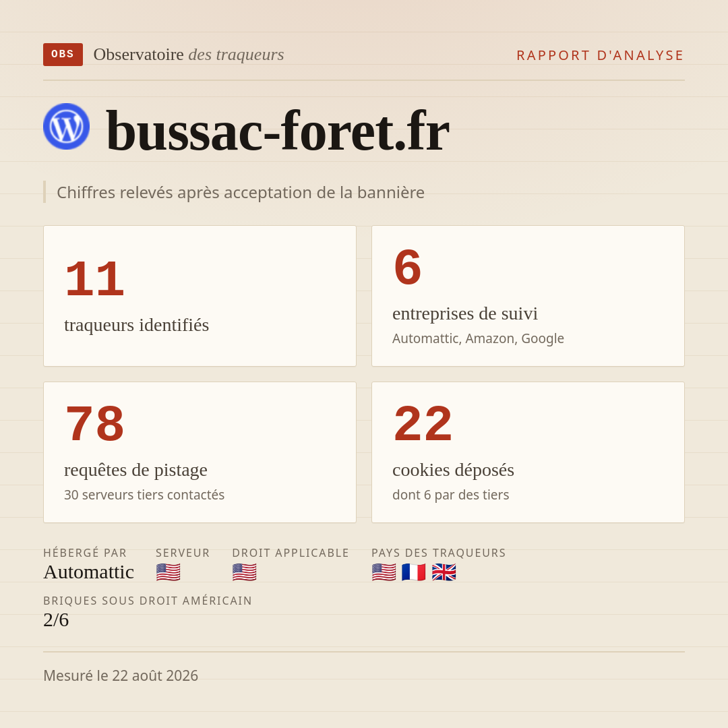Click the Droit applicable label

[291, 553]
